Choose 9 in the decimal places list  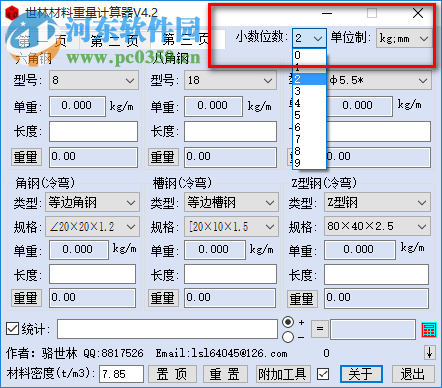pyautogui.click(x=309, y=163)
